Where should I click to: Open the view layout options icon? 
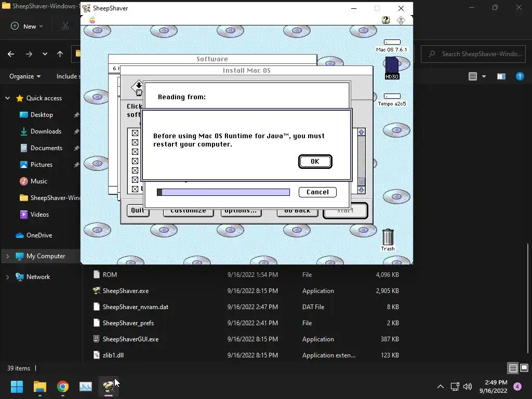(473, 76)
